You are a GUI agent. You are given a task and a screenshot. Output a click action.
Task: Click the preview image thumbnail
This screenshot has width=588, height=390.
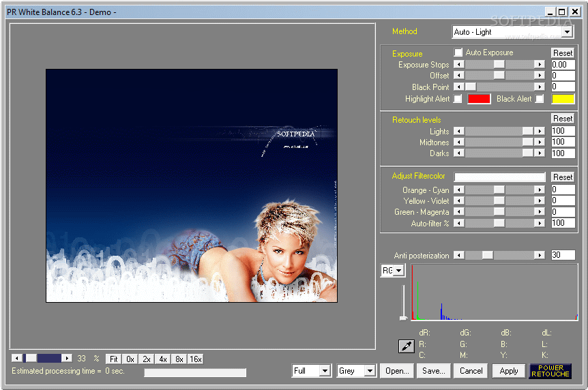pyautogui.click(x=192, y=185)
